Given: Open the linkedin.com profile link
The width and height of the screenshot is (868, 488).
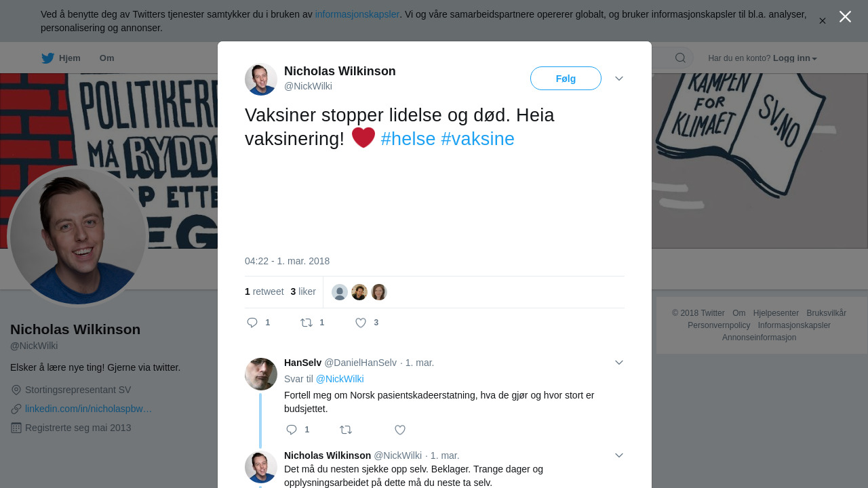Looking at the screenshot, I should [x=88, y=409].
